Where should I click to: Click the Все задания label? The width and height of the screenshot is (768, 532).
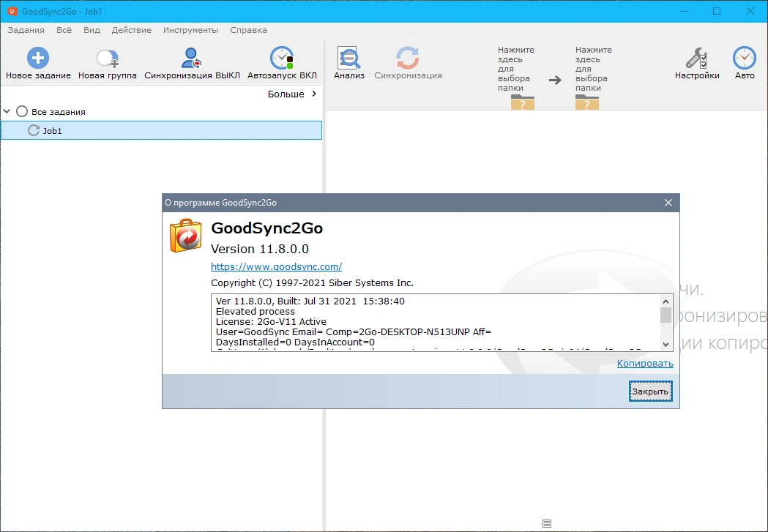(x=59, y=111)
